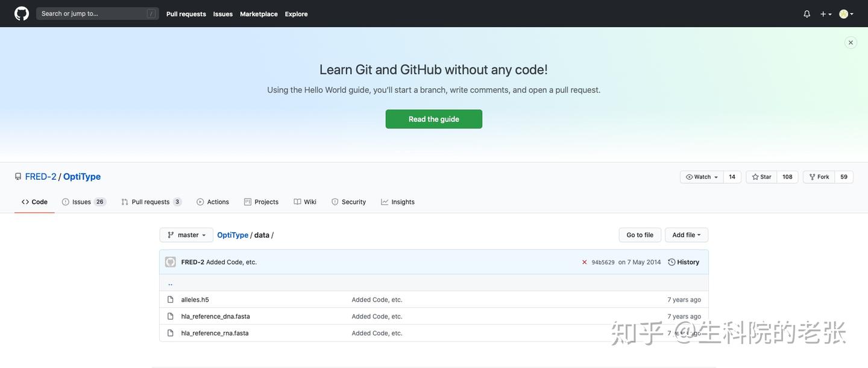
Task: Click the commit date on 7 May 2014
Action: click(x=640, y=262)
